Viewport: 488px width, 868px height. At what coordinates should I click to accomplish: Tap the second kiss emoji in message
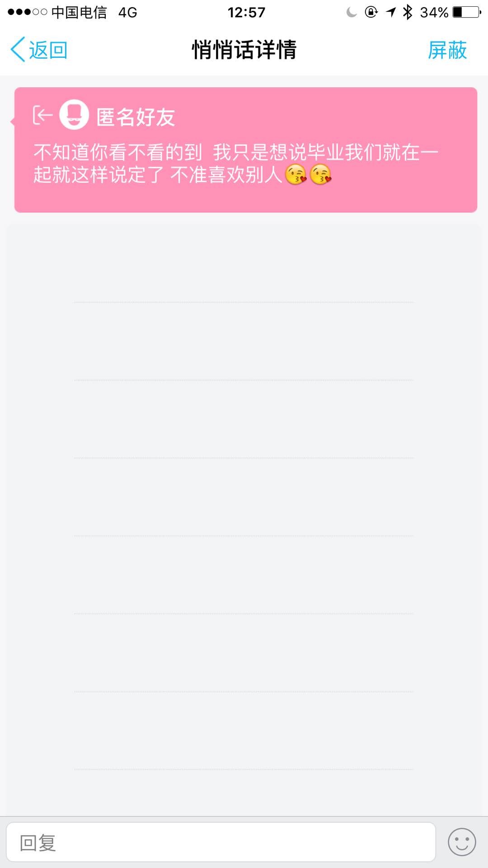point(320,175)
